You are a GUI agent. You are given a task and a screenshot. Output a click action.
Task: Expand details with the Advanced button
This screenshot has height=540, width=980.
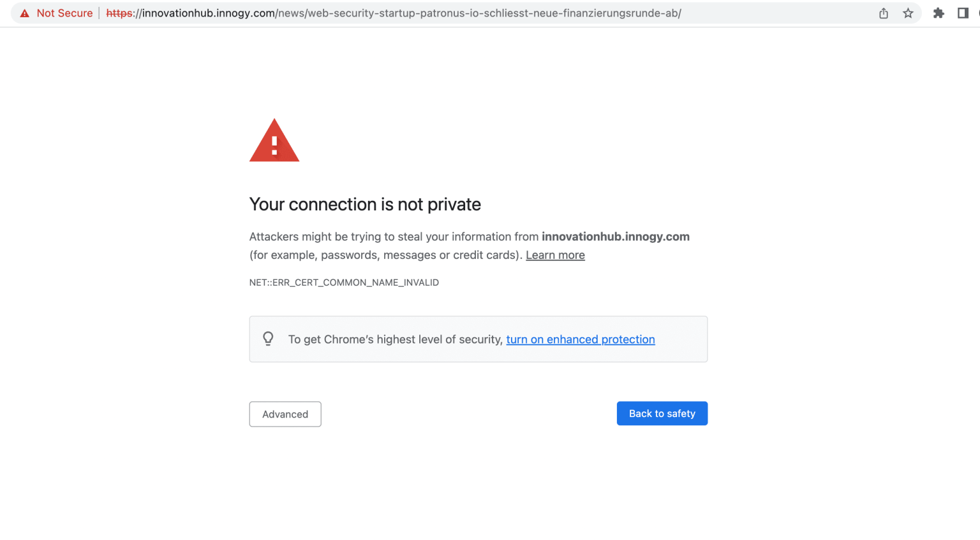[285, 414]
